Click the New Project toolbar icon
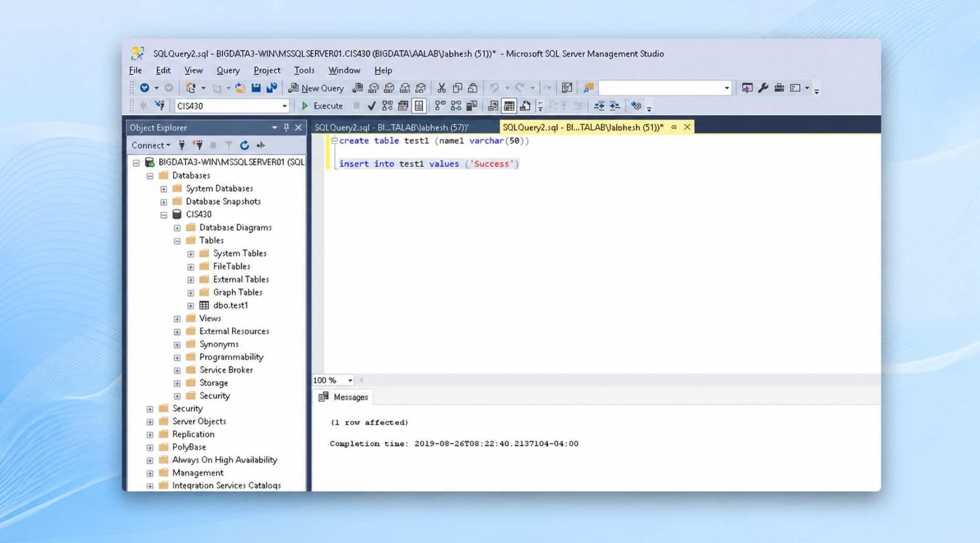The width and height of the screenshot is (980, 543). tap(191, 88)
